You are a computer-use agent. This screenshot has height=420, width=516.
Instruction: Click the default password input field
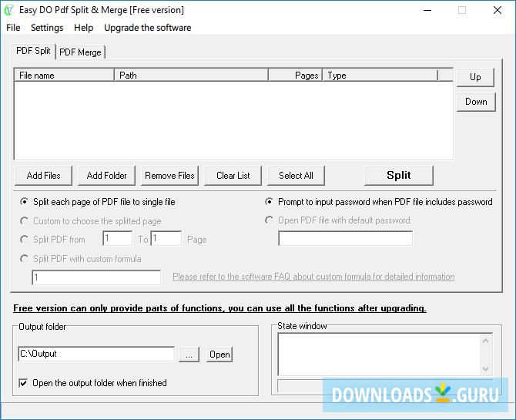pos(346,238)
